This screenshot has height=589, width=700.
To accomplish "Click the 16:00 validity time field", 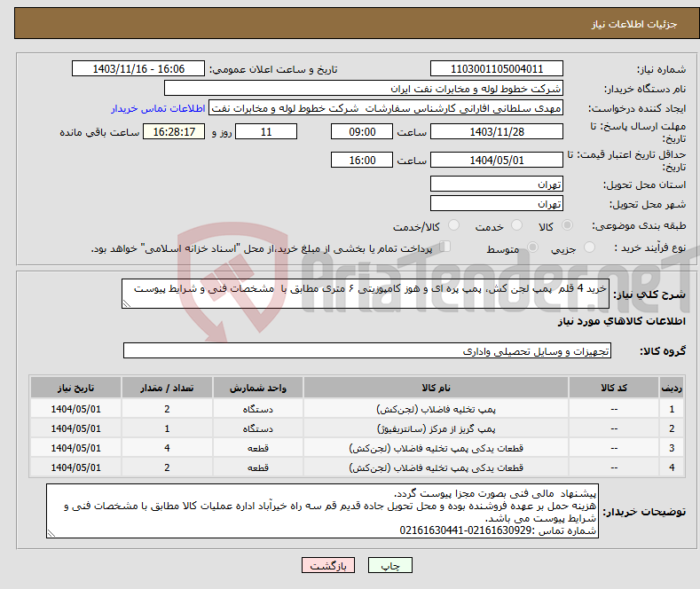I will pyautogui.click(x=362, y=160).
